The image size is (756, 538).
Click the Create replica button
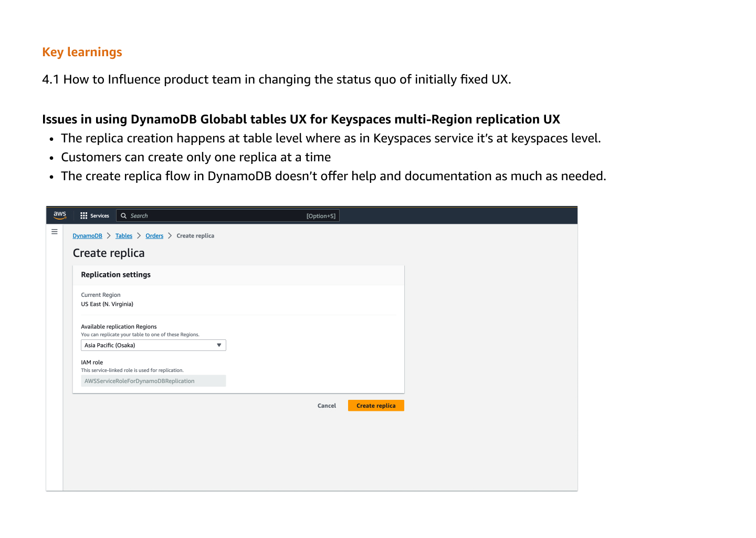376,405
